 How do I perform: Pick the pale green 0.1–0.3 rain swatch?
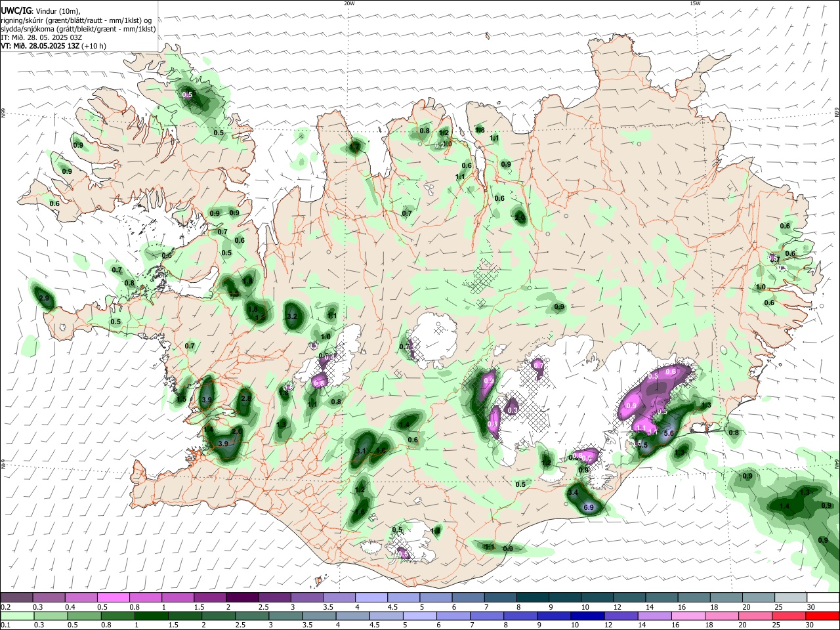pos(16,616)
